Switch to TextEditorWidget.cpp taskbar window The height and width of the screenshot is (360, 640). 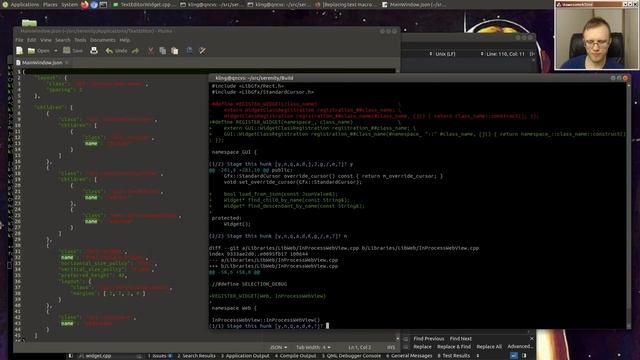click(143, 4)
